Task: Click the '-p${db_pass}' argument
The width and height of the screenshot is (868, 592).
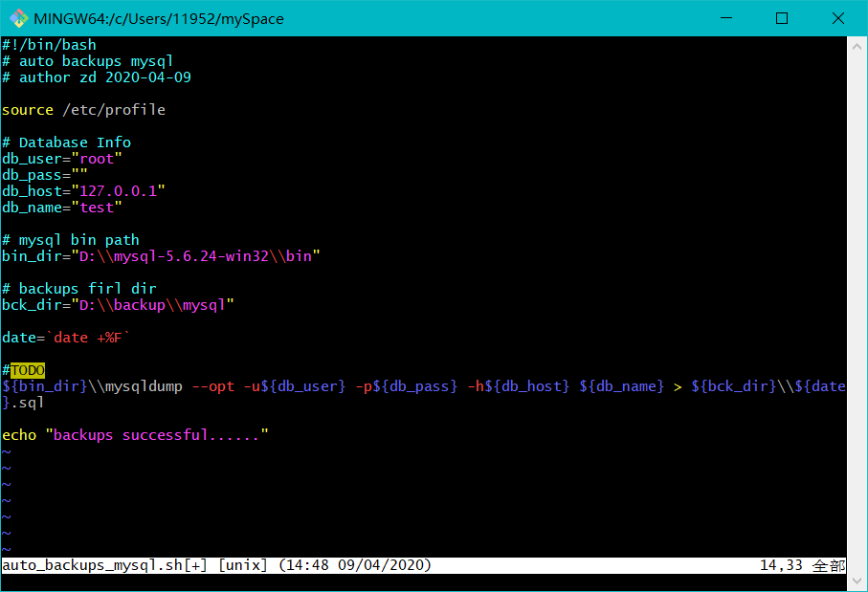Action: pyautogui.click(x=407, y=386)
